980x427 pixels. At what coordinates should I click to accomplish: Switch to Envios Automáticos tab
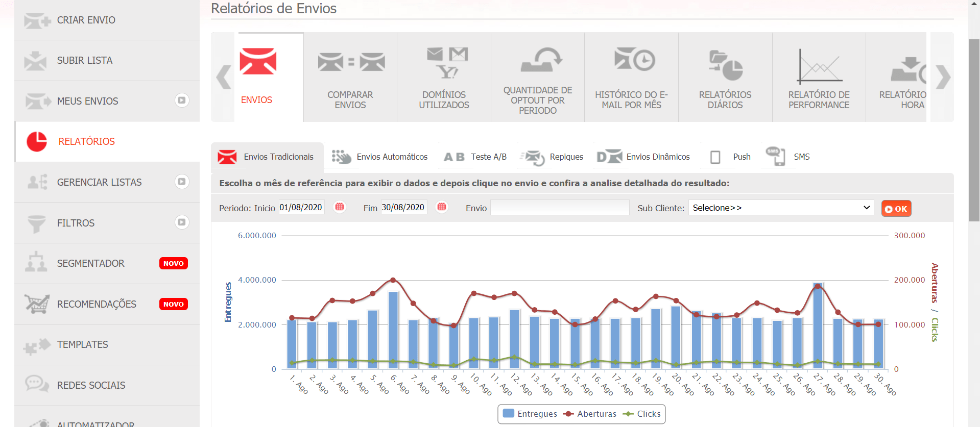[x=392, y=157]
